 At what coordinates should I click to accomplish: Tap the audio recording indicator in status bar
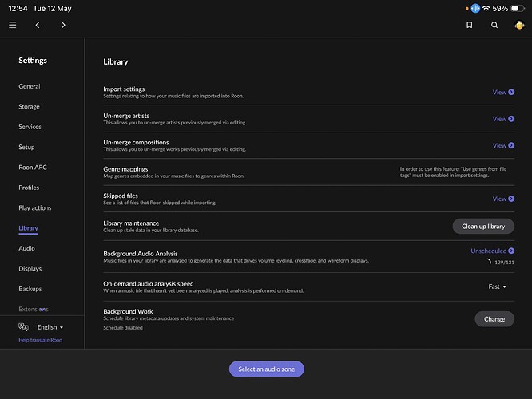coord(475,8)
